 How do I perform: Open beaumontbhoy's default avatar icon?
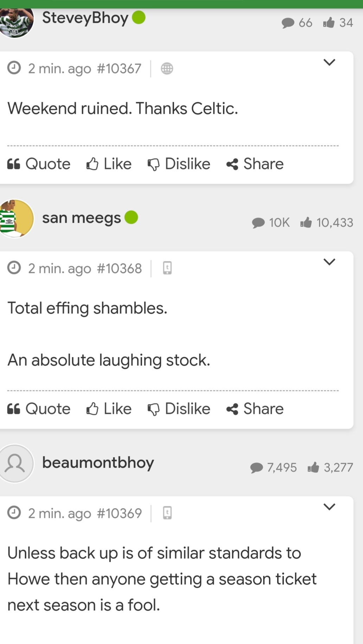point(15,463)
